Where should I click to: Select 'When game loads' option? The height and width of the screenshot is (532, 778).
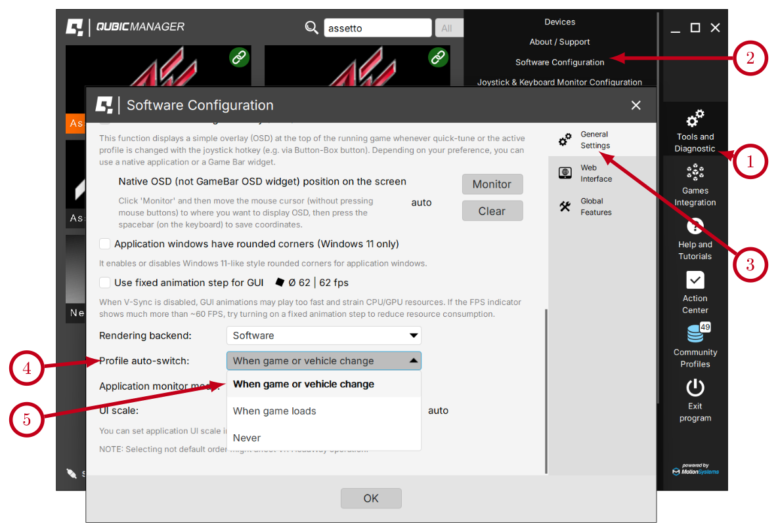click(x=274, y=411)
